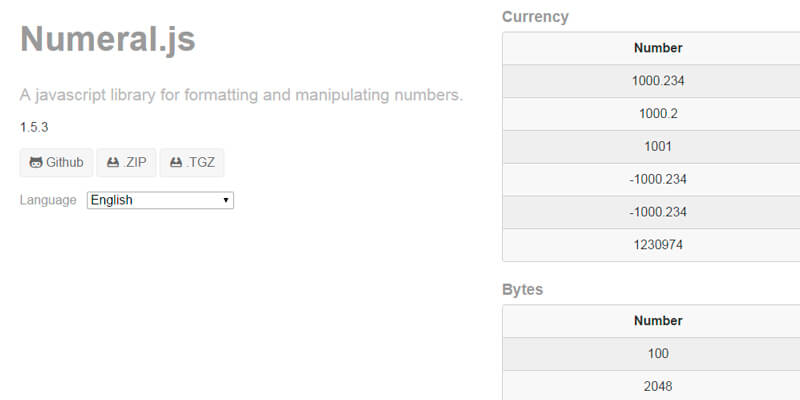The width and height of the screenshot is (800, 400).
Task: Click the Bytes table Number header
Action: pyautogui.click(x=658, y=321)
